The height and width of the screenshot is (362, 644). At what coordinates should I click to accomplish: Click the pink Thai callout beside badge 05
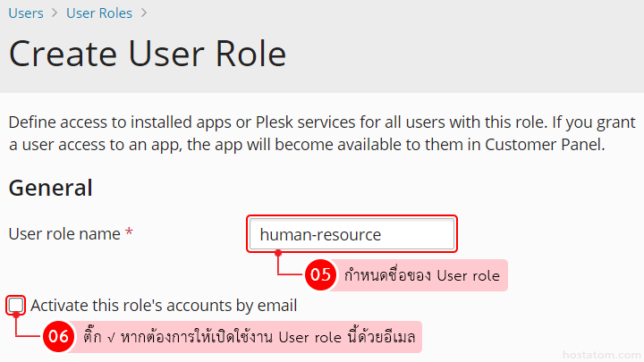[x=421, y=275]
